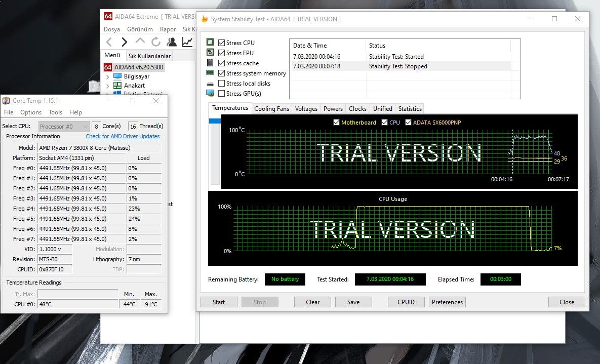This screenshot has width=600, height=364.
Task: Open the Select CPU dropdown in Core Temp
Action: [x=63, y=126]
